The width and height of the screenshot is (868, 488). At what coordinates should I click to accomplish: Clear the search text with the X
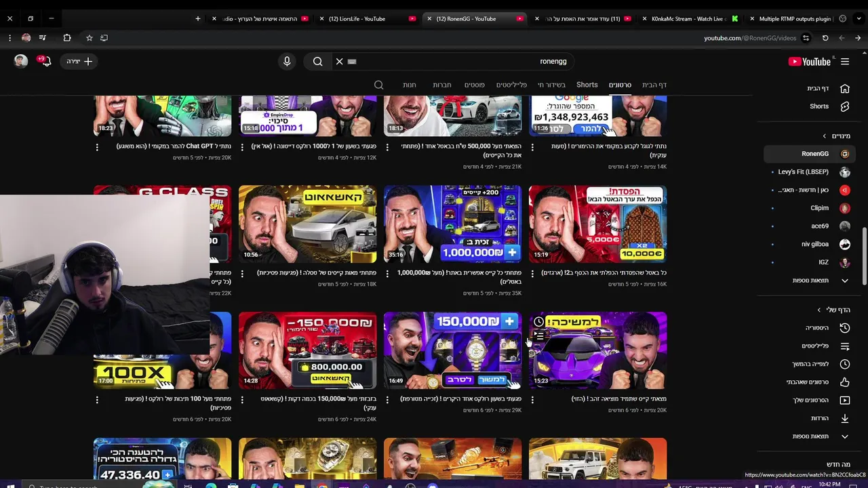point(340,62)
